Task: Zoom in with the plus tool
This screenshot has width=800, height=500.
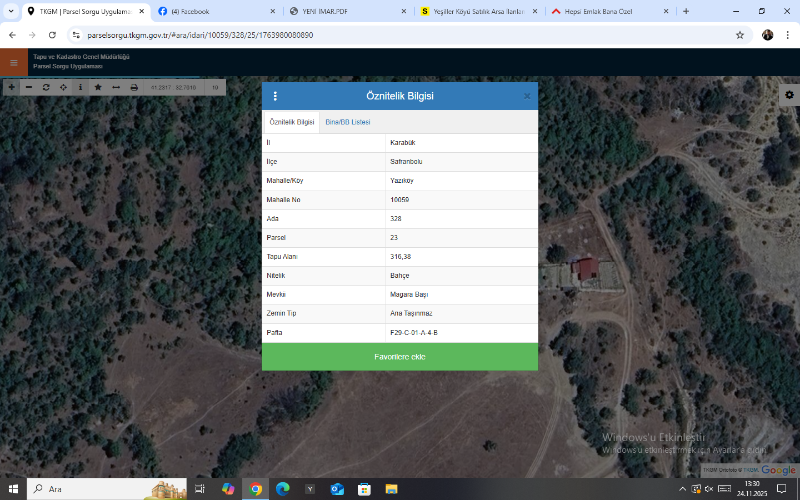Action: pos(11,88)
